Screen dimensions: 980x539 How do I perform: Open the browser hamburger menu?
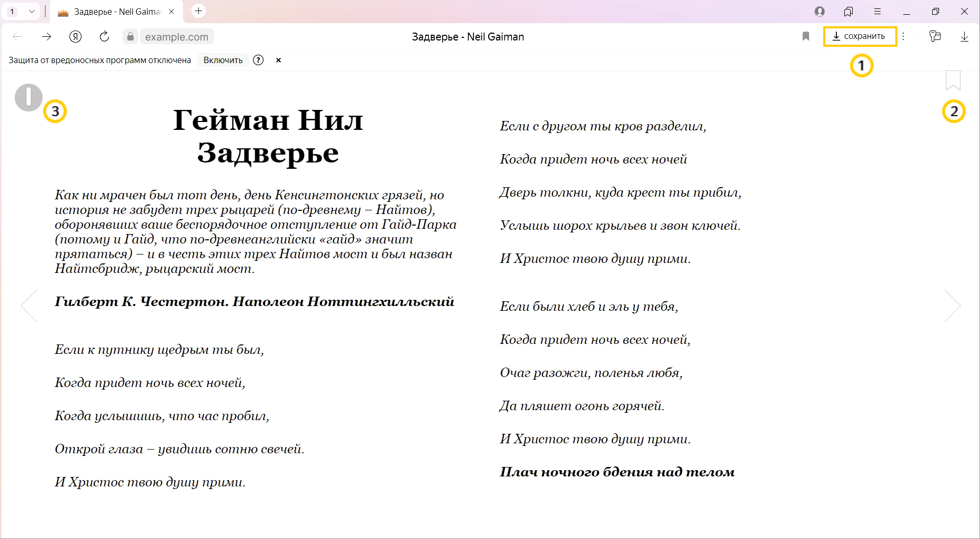[x=877, y=11]
